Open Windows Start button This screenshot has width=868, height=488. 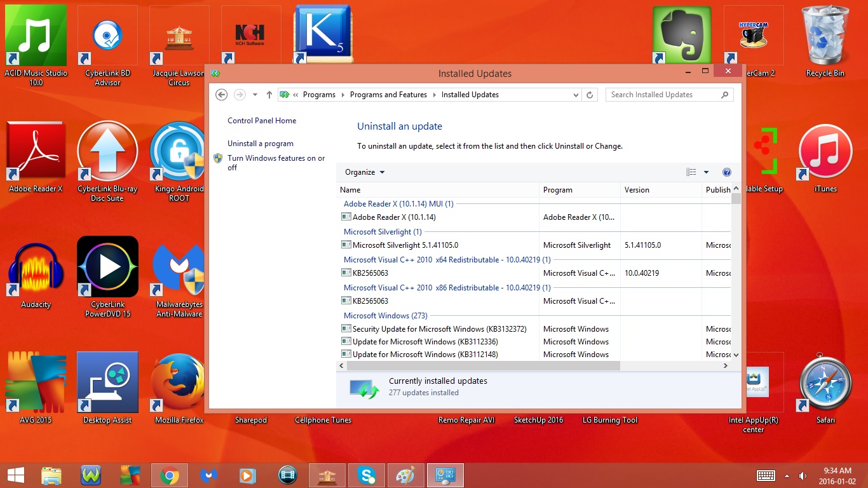15,475
